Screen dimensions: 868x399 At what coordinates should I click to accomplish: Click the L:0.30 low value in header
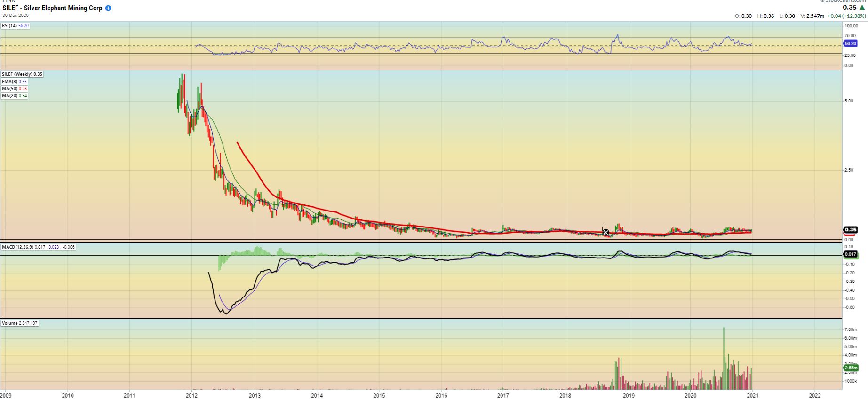point(788,16)
